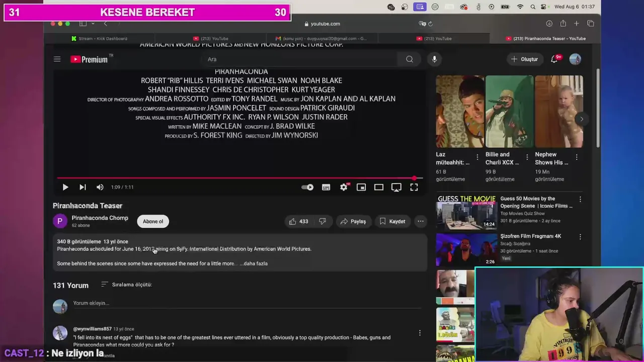Open the Laz müteahhit short thumbnail
The width and height of the screenshot is (644, 362).
click(459, 112)
